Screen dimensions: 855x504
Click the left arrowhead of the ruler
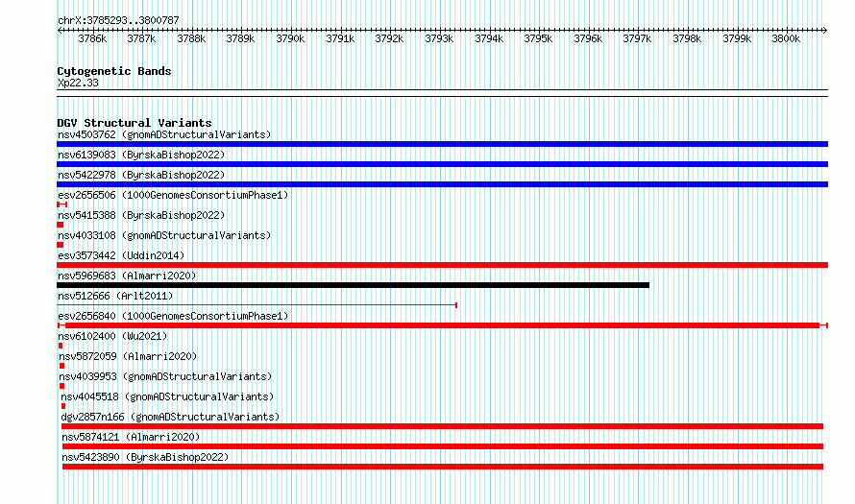click(60, 30)
